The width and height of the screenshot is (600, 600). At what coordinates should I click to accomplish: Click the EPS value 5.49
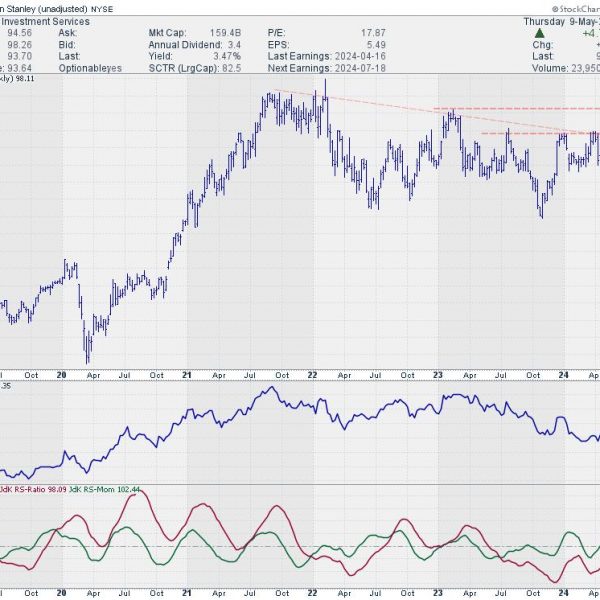[x=375, y=45]
